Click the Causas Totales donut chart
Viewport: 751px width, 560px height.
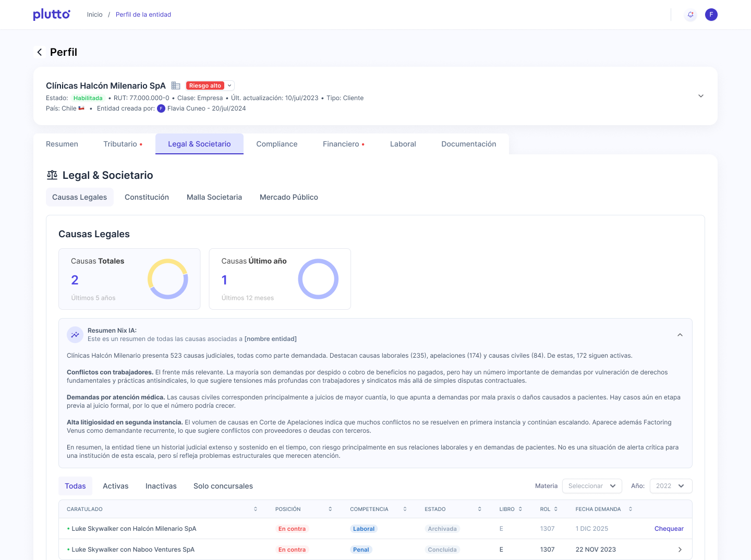[x=168, y=279]
